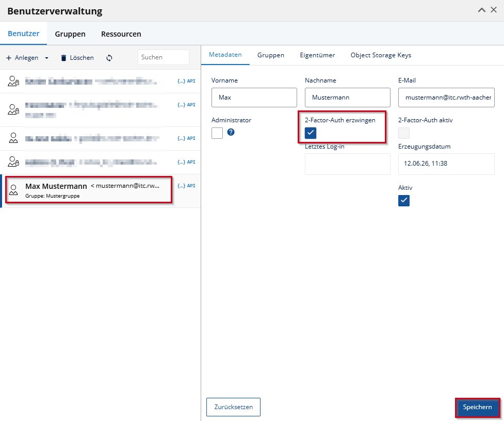Viewport: 504px width, 421px height.
Task: Click the Vorname field containing Max
Action: pyautogui.click(x=254, y=98)
